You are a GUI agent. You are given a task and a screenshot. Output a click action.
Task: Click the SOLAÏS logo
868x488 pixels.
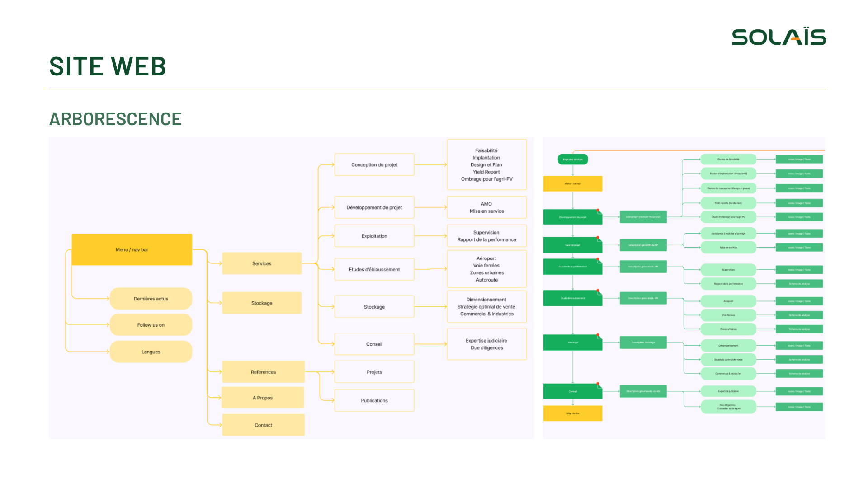point(778,37)
